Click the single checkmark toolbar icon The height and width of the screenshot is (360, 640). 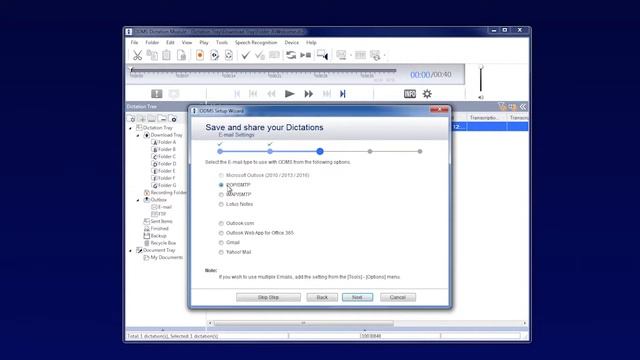click(245, 55)
